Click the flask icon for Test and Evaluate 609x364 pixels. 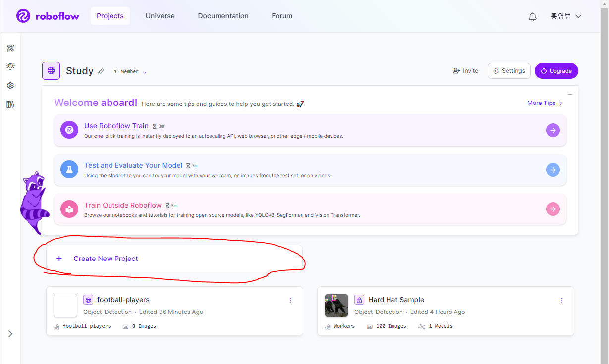(70, 170)
